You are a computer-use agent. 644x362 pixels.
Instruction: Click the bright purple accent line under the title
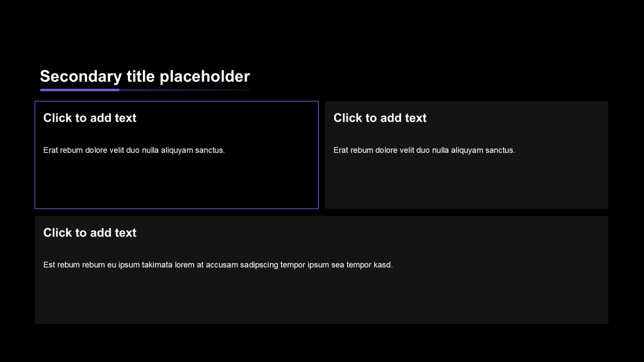click(79, 90)
